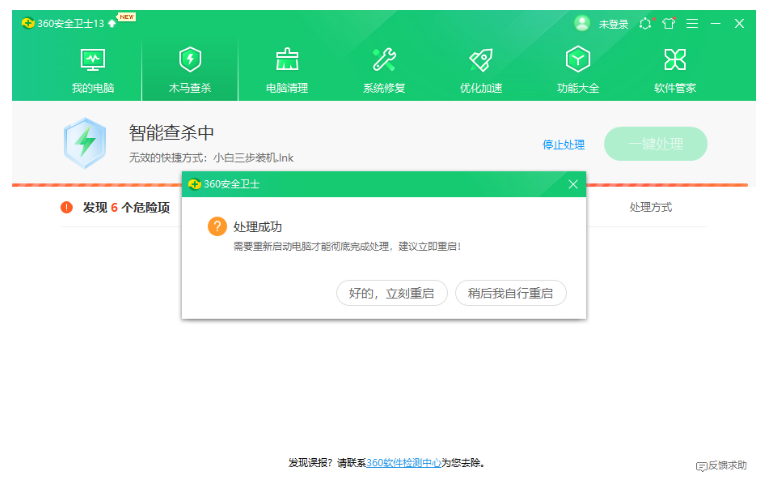
Task: Click the user avatar icon to log in
Action: [582, 23]
